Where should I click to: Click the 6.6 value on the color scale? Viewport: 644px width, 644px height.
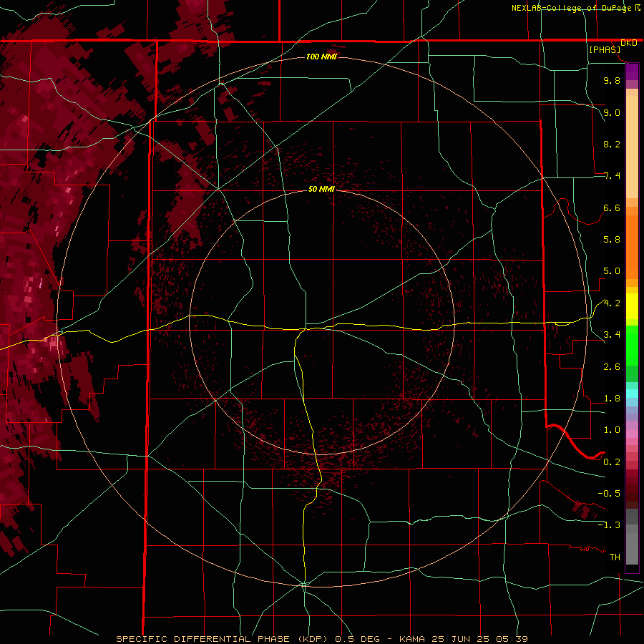click(612, 208)
